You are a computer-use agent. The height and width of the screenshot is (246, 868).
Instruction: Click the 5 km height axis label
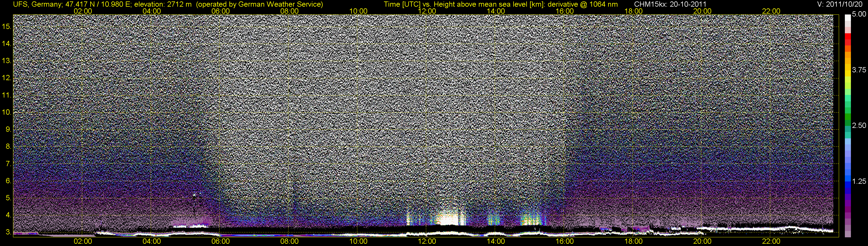pos(8,198)
